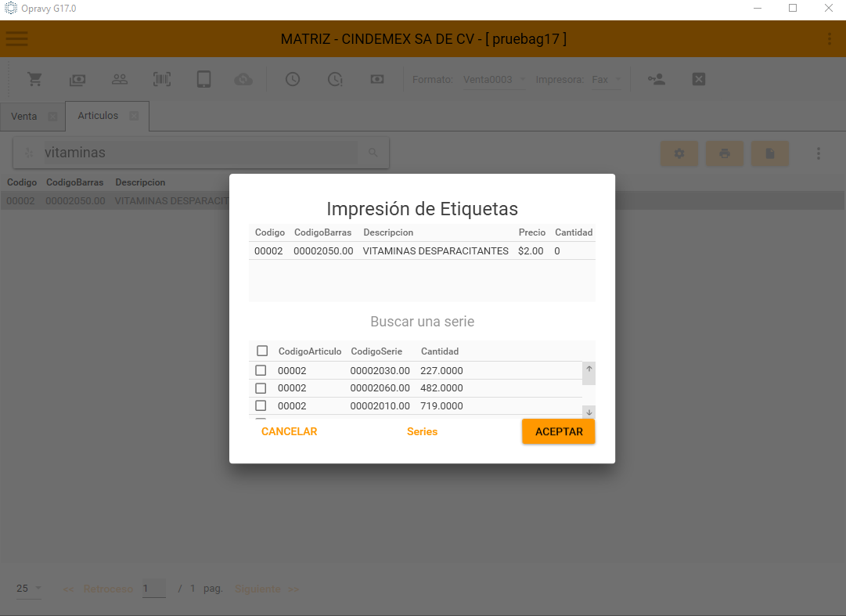Image resolution: width=846 pixels, height=616 pixels.
Task: Click the $2.00 price cell
Action: [531, 250]
